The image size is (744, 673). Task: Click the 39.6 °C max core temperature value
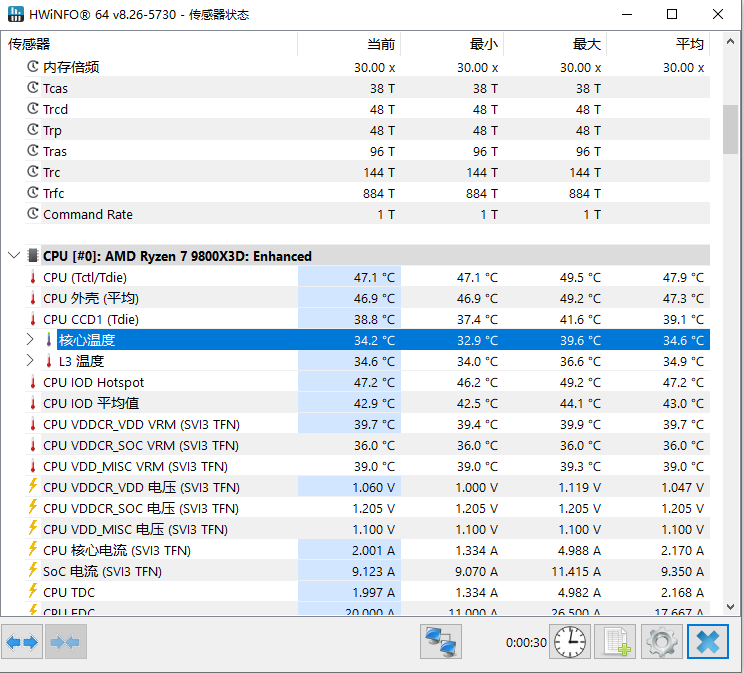pos(580,340)
